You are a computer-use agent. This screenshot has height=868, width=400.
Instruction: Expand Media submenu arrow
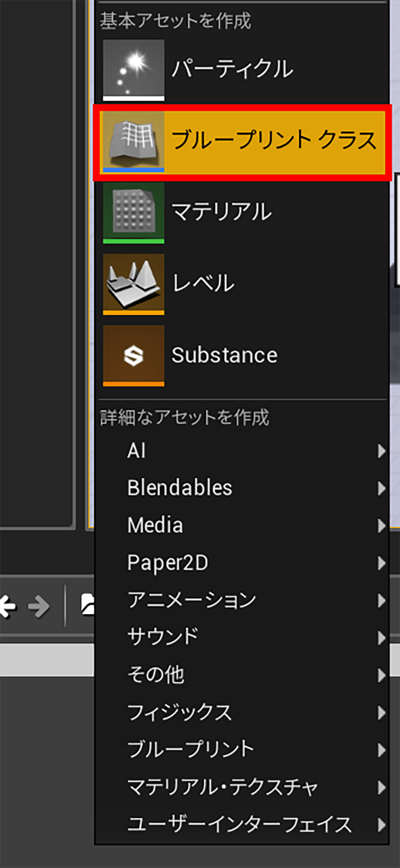381,526
